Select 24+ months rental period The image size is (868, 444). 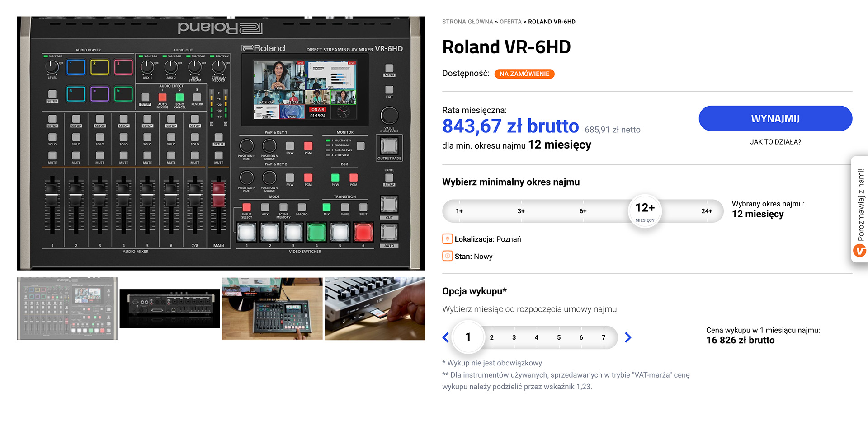pyautogui.click(x=706, y=211)
